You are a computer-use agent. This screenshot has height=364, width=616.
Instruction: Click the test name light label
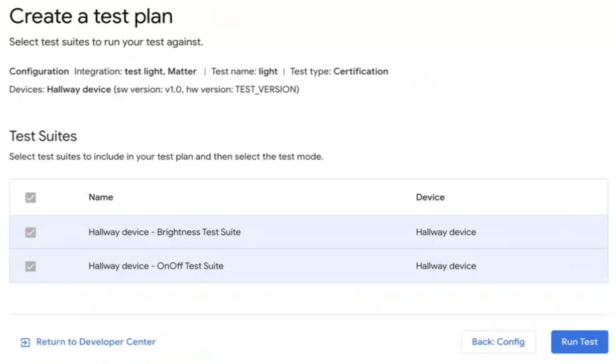[x=270, y=71]
